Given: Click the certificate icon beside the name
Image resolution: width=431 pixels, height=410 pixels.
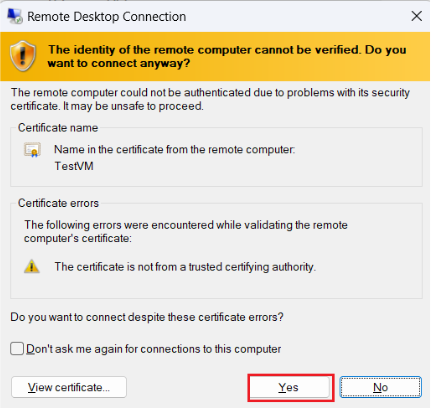Looking at the screenshot, I should click(x=32, y=150).
